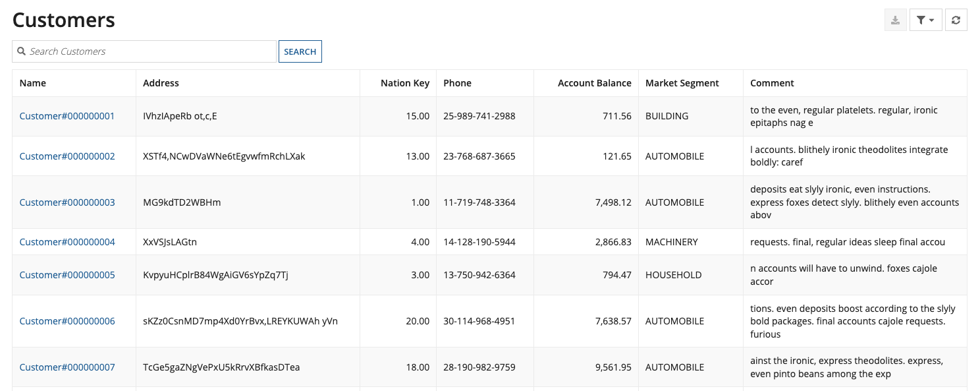Select address sKZz0CsnMD7mp4Xd0YrBvx,LREYKUWAh yVn
980x391 pixels.
pos(240,321)
